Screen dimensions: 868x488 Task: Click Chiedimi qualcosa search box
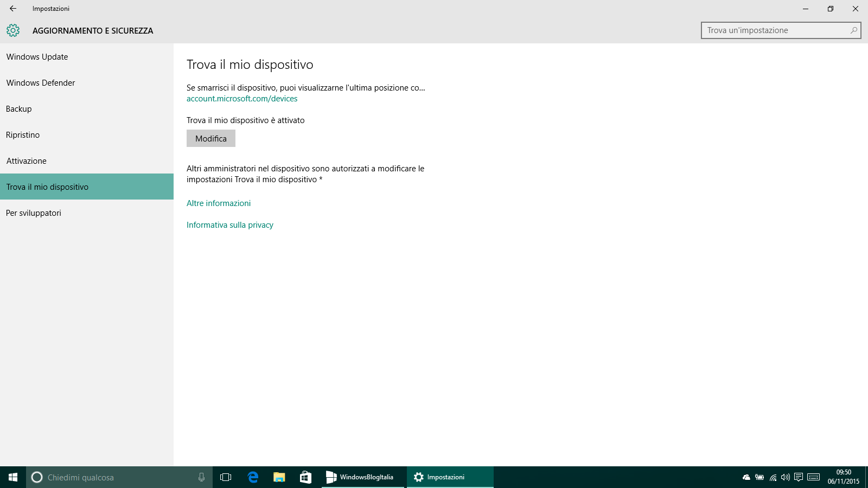click(x=119, y=477)
